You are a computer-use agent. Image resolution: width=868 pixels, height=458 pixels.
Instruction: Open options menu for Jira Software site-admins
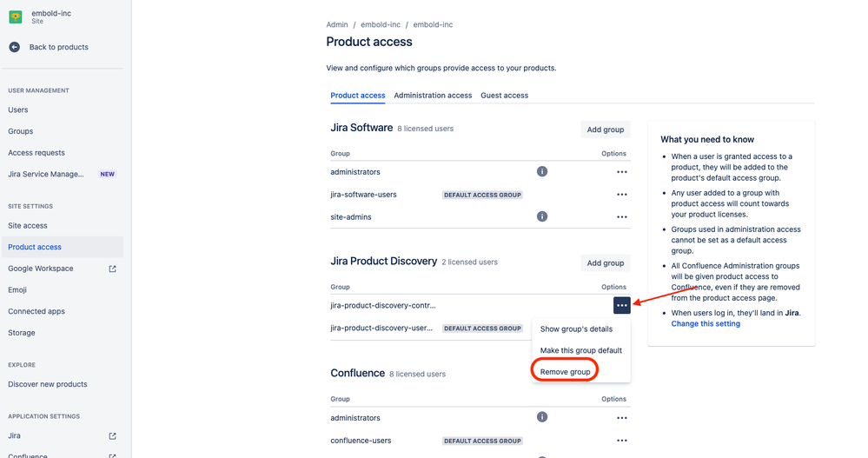tap(621, 217)
